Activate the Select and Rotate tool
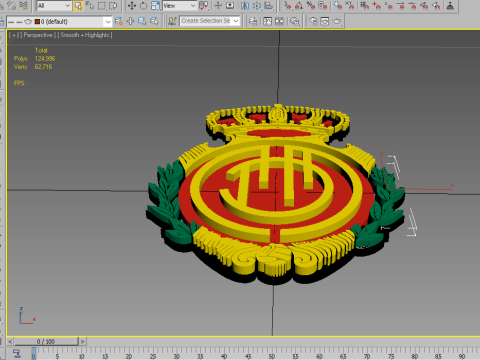This screenshot has height=360, width=480. pyautogui.click(x=144, y=6)
